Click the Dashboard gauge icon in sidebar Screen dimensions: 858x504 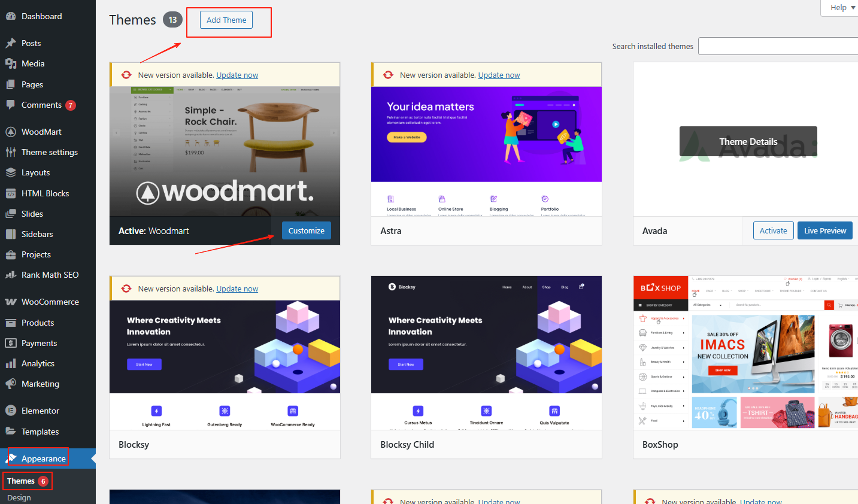[11, 17]
